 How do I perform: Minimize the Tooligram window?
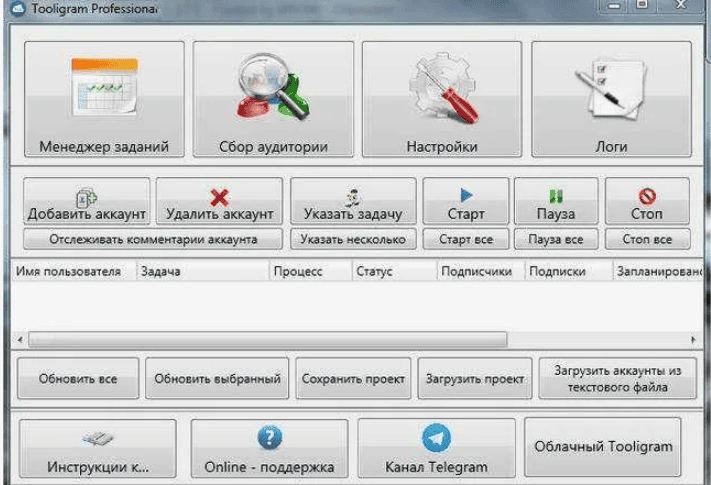614,5
